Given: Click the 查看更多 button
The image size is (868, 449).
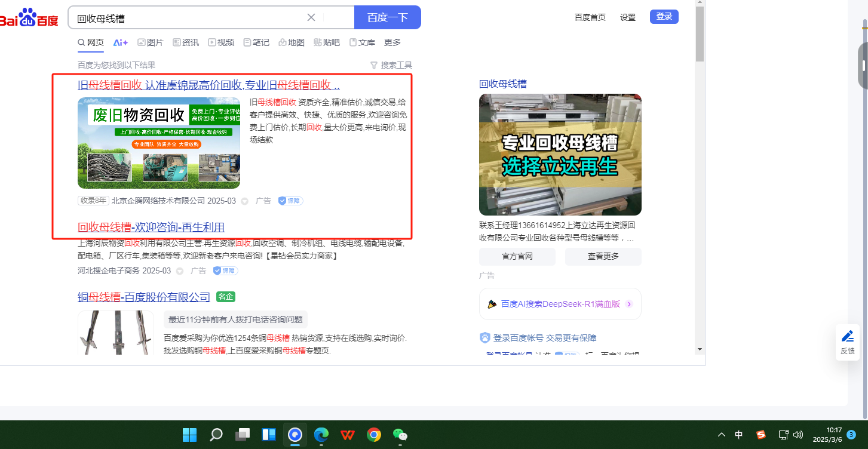Looking at the screenshot, I should pyautogui.click(x=603, y=257).
